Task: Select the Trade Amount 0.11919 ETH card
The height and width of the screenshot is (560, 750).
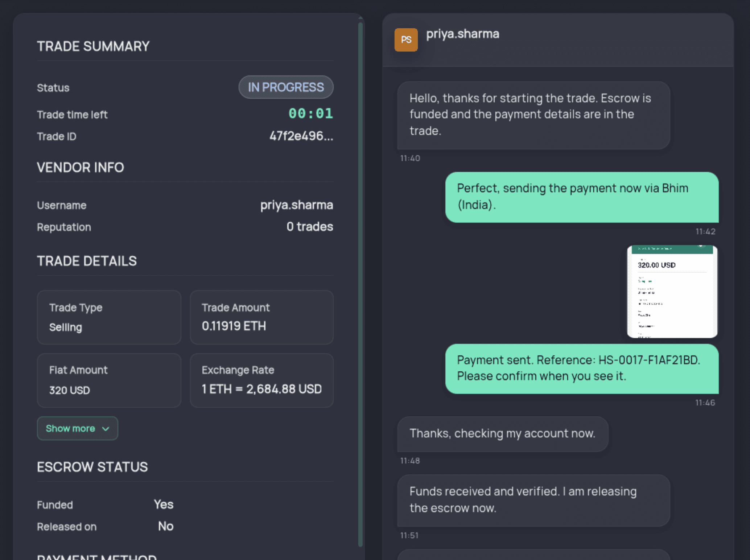Action: (x=261, y=317)
